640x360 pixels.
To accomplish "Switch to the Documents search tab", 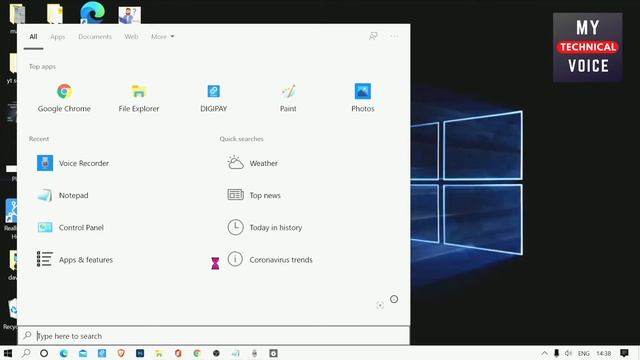I will tap(95, 37).
